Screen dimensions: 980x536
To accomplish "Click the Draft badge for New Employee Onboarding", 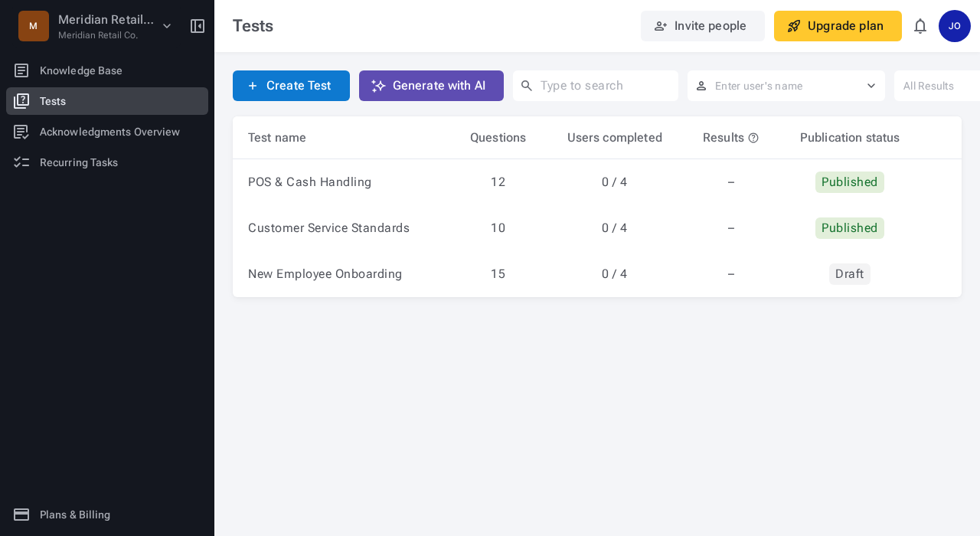I will pyautogui.click(x=850, y=274).
